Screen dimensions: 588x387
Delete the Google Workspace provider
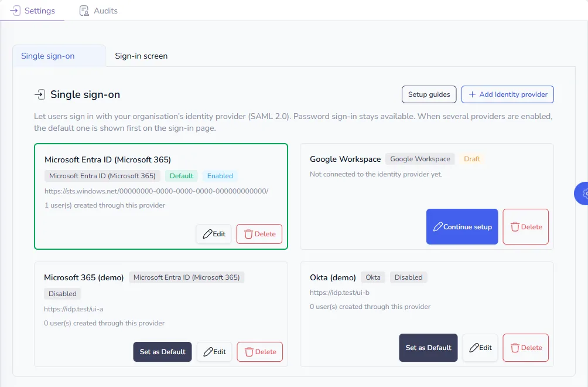pyautogui.click(x=526, y=227)
